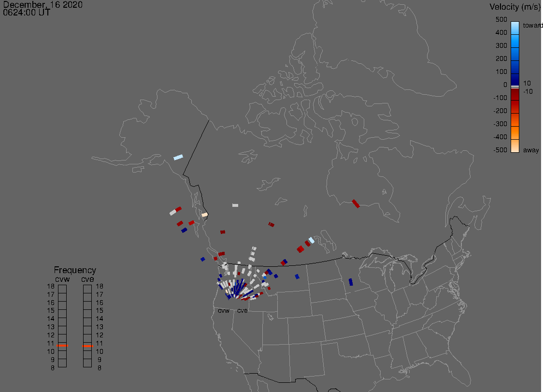Click the 'toward' label on the colorbar
This screenshot has height=392, width=543.
click(532, 25)
